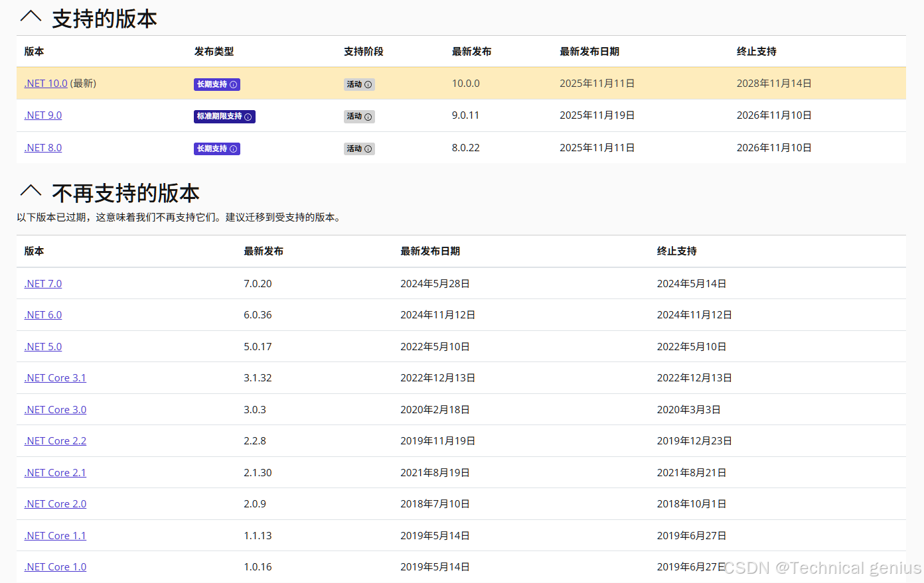Click the 不再支持的版本 heading
This screenshot has height=583, width=924.
pos(125,193)
